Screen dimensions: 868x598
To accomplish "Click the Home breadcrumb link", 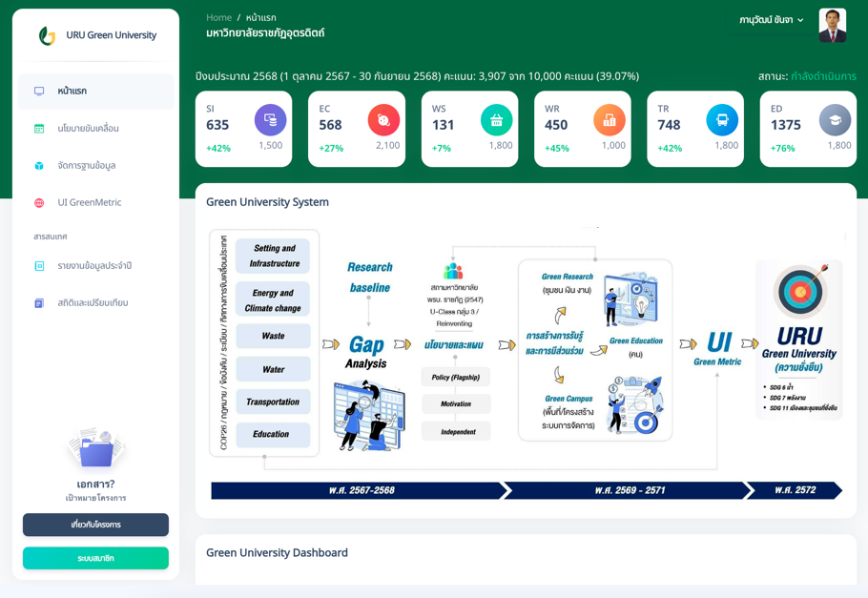I will [x=218, y=17].
